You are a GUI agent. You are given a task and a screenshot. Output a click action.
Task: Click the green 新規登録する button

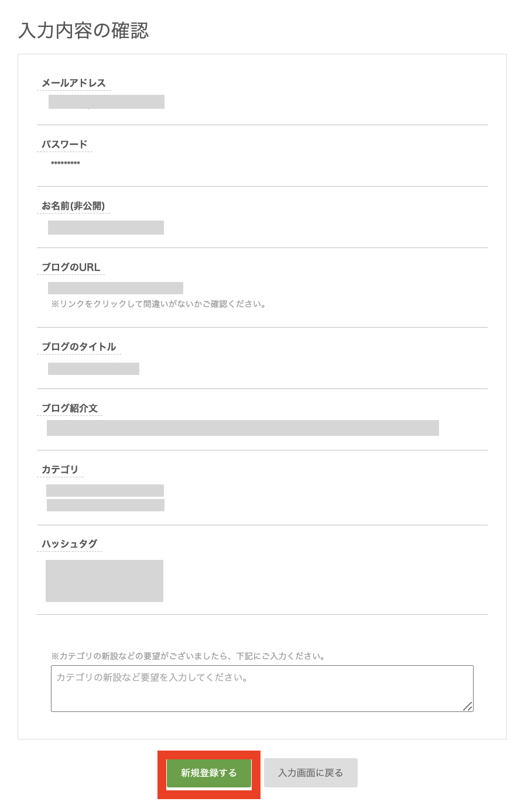209,773
